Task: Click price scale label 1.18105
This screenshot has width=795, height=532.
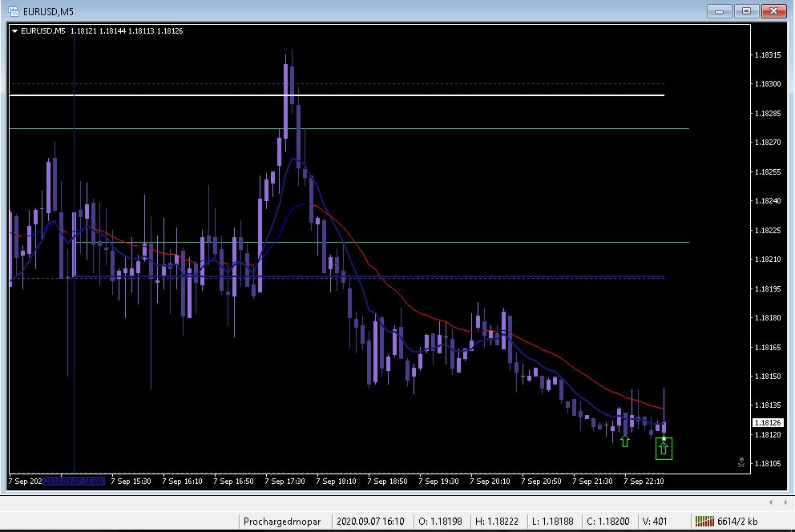Action: [768, 464]
